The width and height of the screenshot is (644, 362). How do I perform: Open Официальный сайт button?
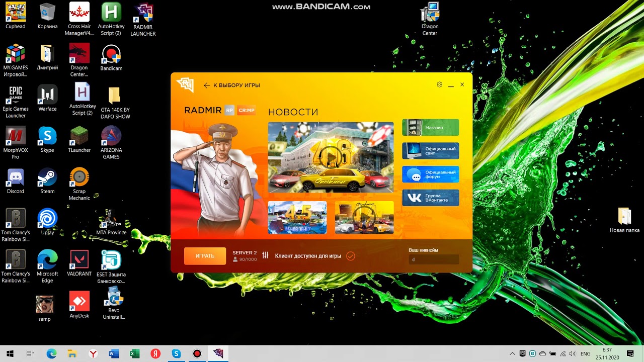(431, 151)
